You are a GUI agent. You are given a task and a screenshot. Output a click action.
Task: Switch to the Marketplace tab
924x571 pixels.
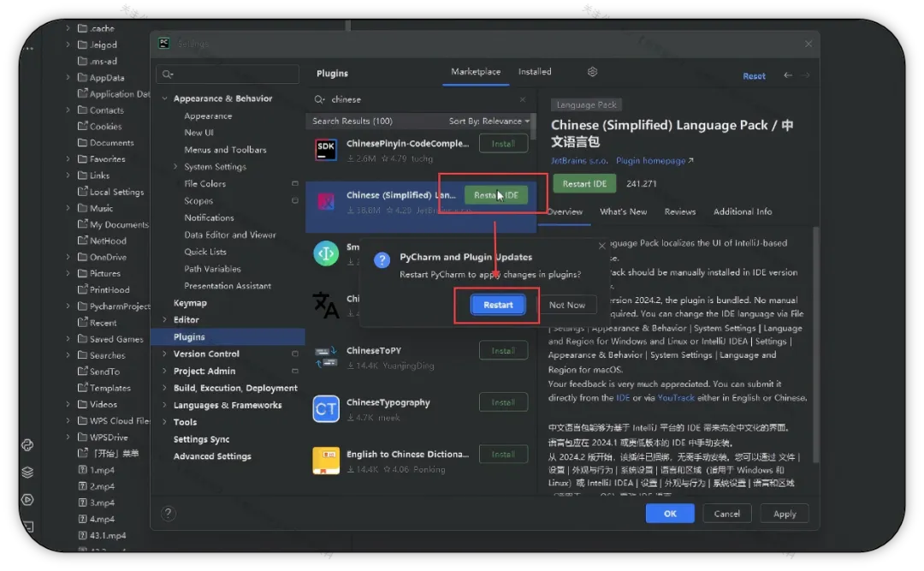476,72
